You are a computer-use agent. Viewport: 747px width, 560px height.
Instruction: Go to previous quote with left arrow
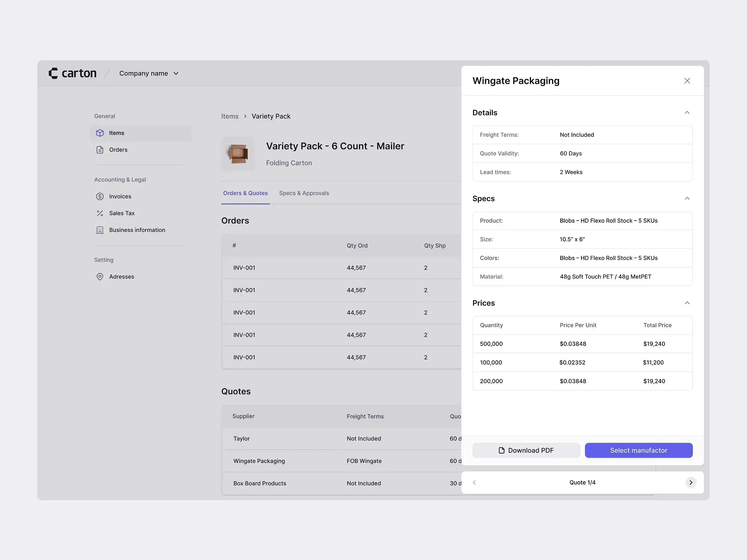click(x=474, y=482)
